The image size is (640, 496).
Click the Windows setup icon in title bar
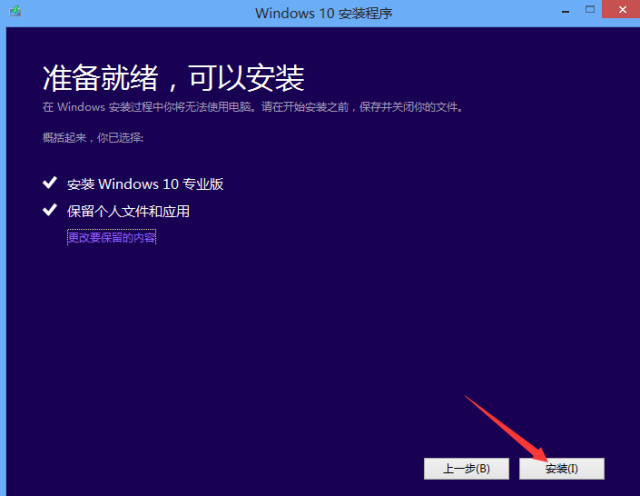[13, 13]
